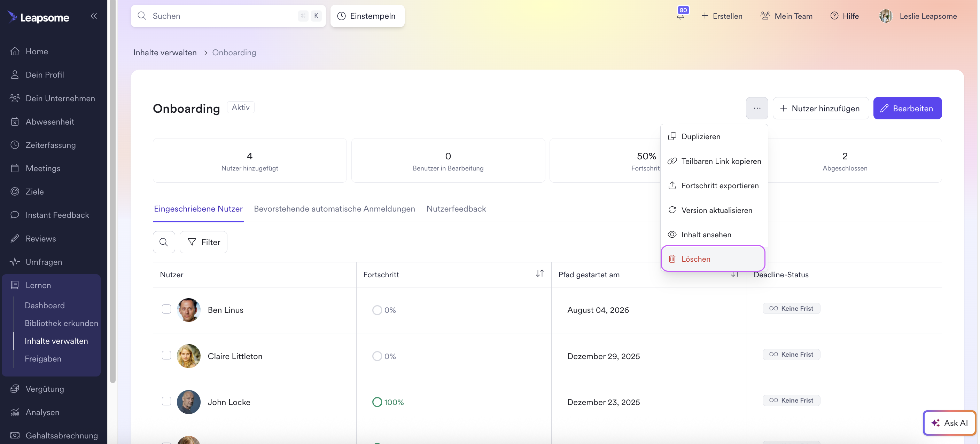980x444 pixels.
Task: Switch to Eingeschriebene Nutzer tab
Action: click(198, 209)
